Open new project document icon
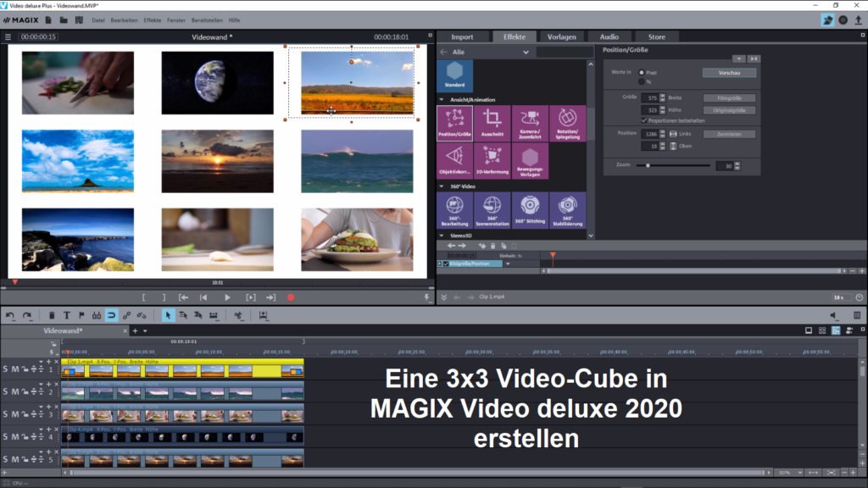Viewport: 868px width, 488px height. 48,20
